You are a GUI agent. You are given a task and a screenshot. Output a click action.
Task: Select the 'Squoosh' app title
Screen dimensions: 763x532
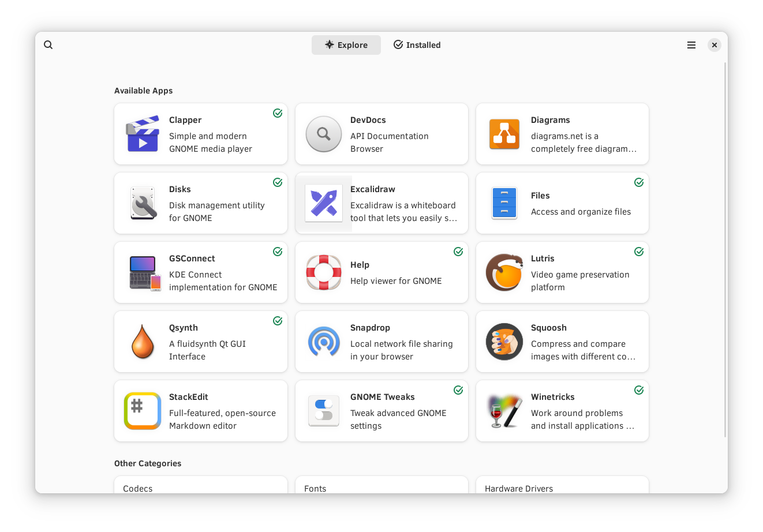coord(549,328)
